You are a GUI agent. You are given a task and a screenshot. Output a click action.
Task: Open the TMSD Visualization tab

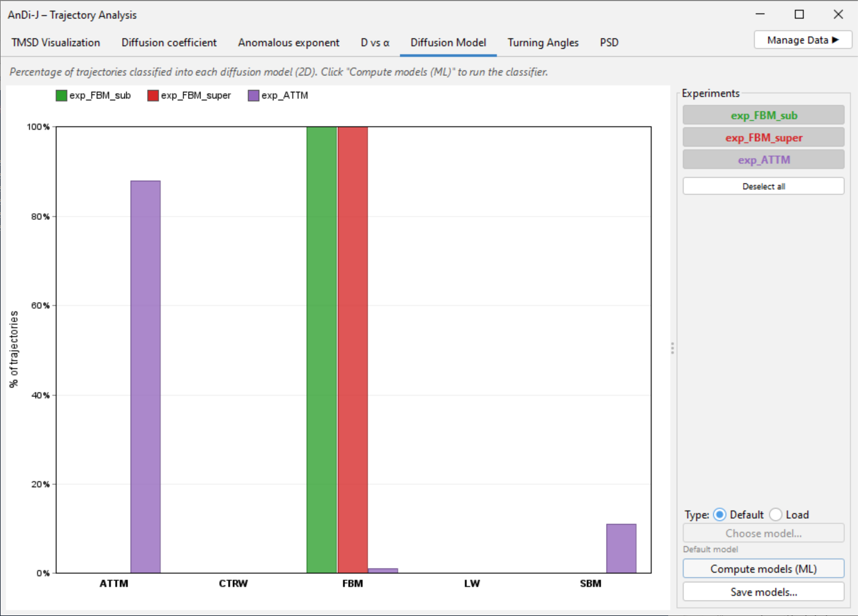click(x=56, y=43)
